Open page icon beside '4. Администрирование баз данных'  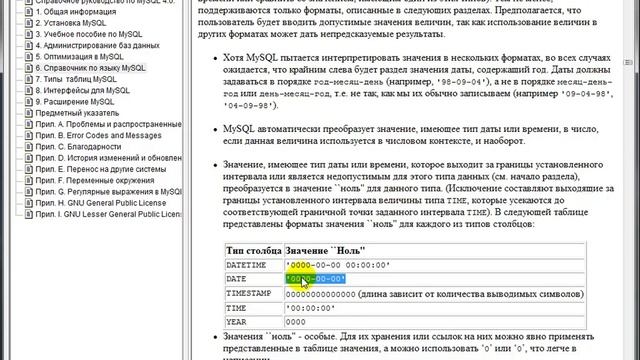click(29, 45)
